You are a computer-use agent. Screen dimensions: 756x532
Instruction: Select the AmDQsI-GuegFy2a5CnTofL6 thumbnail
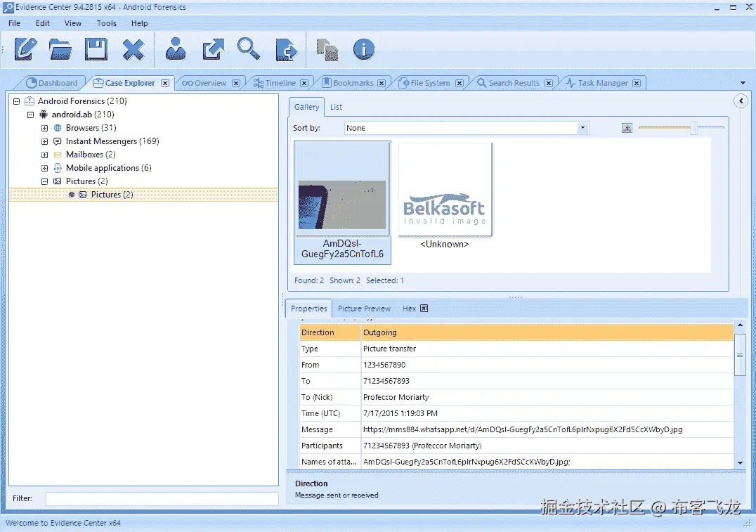(x=342, y=202)
